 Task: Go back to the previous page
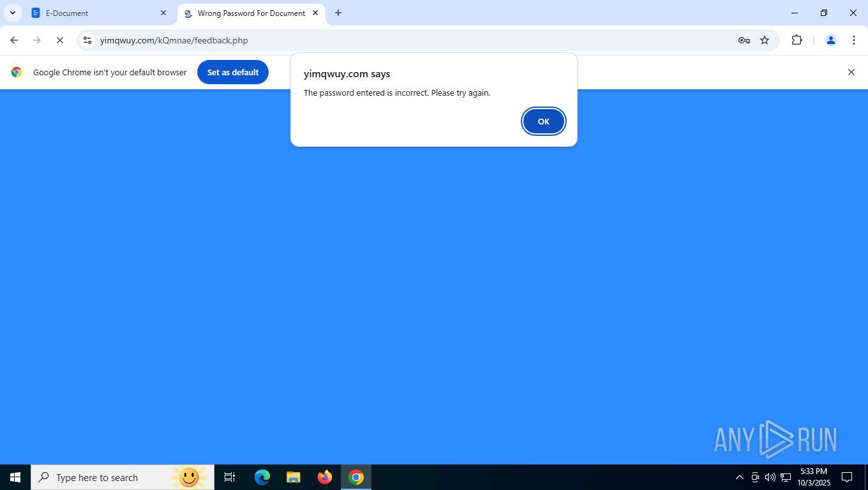pos(14,40)
